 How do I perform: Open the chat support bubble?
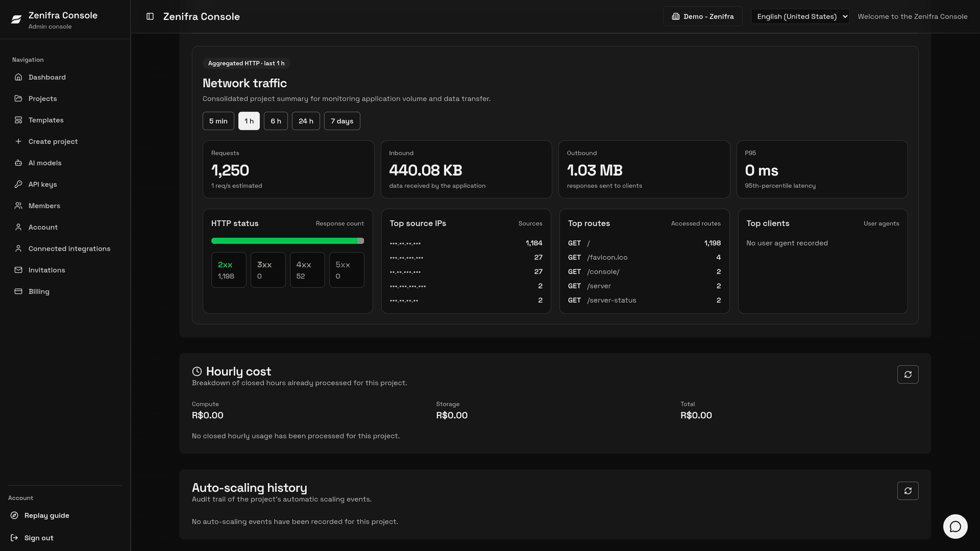tap(955, 527)
